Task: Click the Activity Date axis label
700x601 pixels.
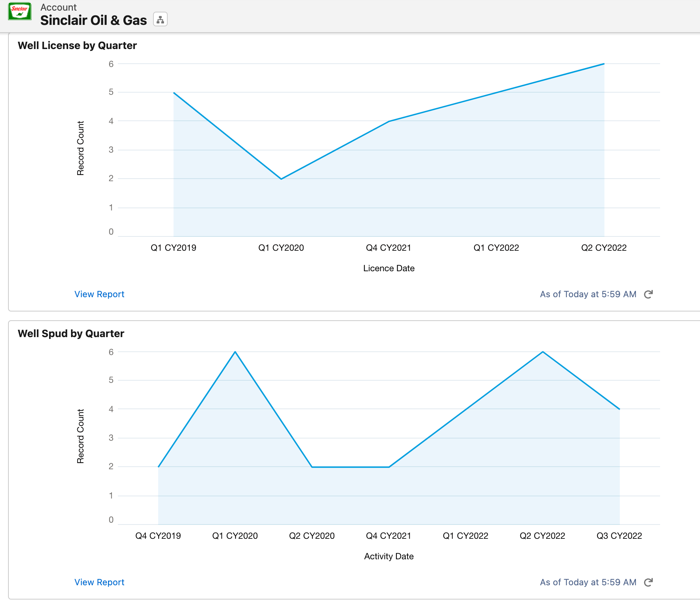Action: [x=389, y=556]
